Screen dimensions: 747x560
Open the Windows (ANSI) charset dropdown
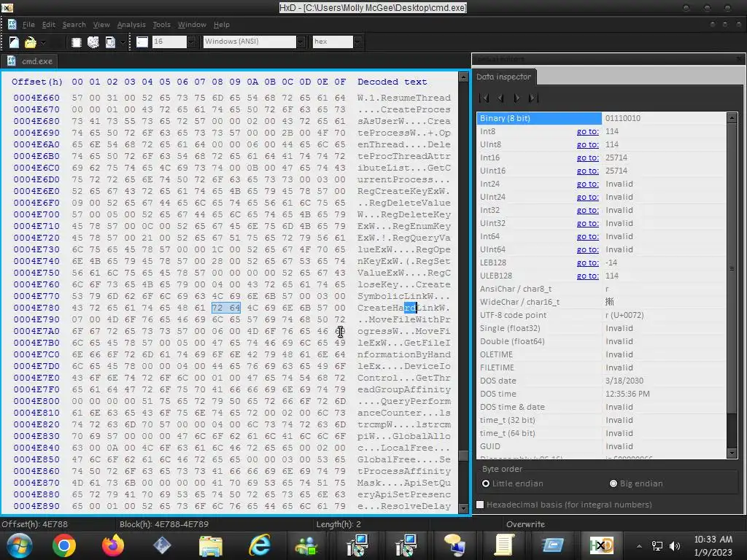point(301,42)
